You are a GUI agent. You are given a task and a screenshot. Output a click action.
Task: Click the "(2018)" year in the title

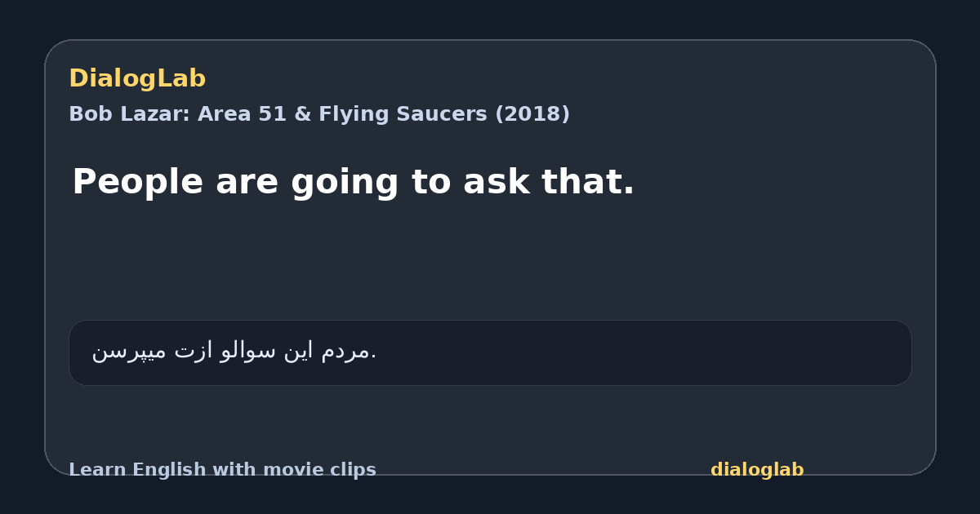(x=532, y=114)
